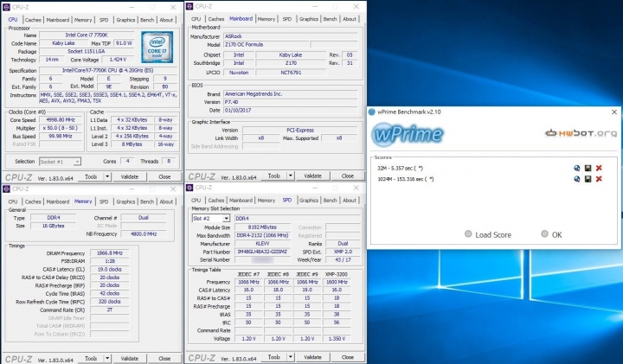The width and height of the screenshot is (623, 364).
Task: Click Validate button in SPD window
Action: [312, 357]
